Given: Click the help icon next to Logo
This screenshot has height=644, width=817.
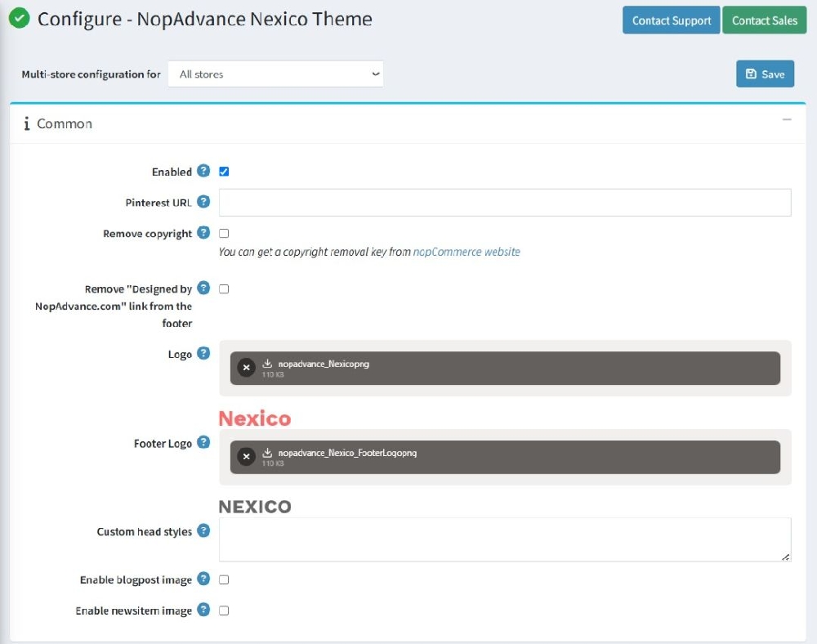Looking at the screenshot, I should pyautogui.click(x=203, y=353).
